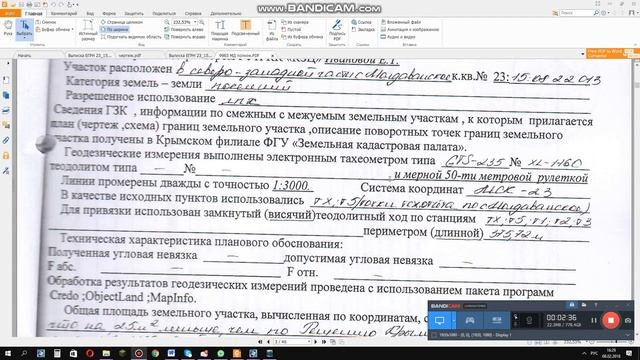The height and width of the screenshot is (360, 640).
Task: Open the Главная ribbon tab
Action: click(x=33, y=13)
